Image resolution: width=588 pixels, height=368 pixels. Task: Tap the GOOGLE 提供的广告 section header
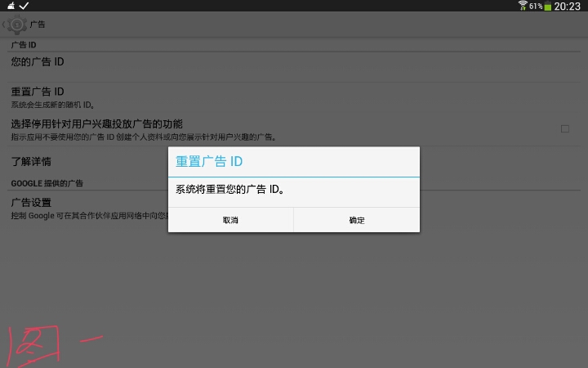click(47, 183)
